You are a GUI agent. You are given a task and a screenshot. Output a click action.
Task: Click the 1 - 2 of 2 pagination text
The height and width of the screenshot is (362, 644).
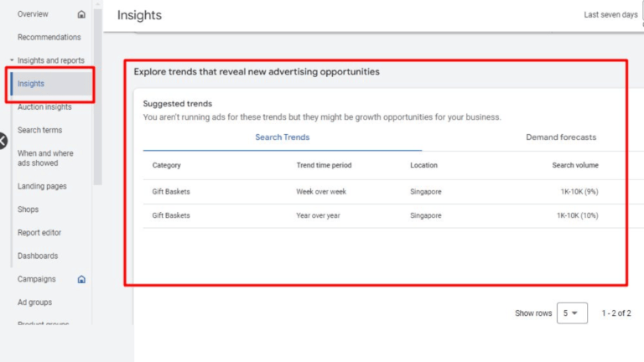(x=616, y=313)
